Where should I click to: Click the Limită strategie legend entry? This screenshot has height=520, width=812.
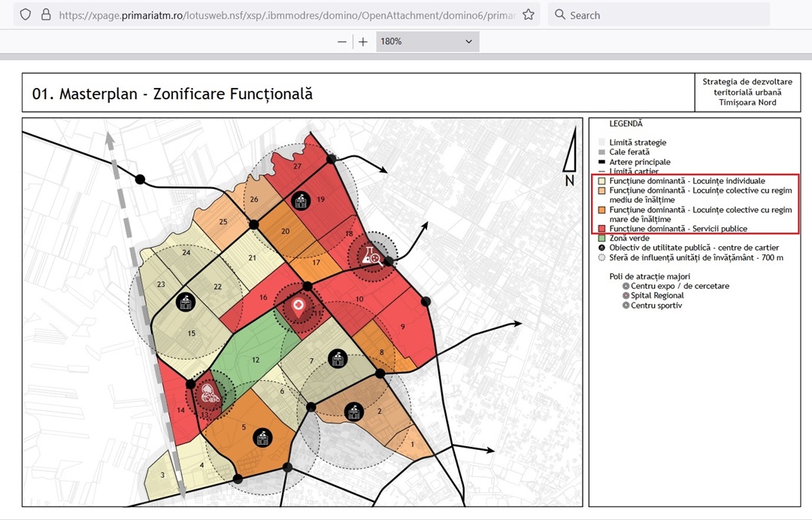click(638, 142)
